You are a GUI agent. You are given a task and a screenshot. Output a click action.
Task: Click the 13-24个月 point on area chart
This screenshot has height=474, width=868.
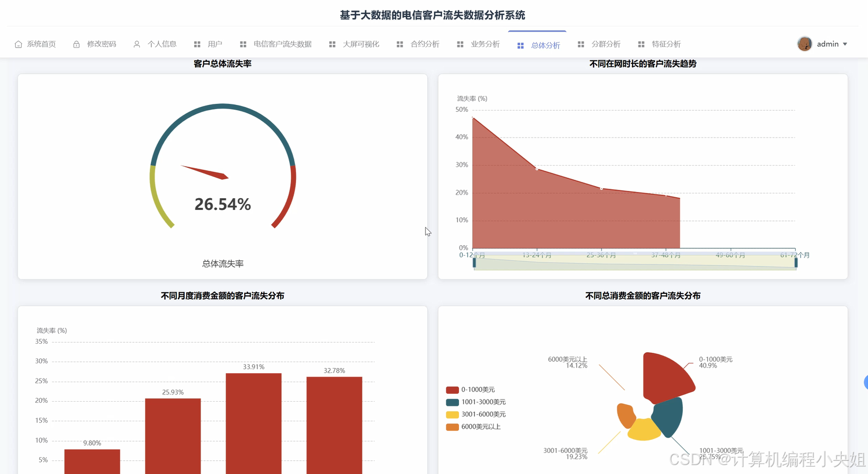point(537,169)
